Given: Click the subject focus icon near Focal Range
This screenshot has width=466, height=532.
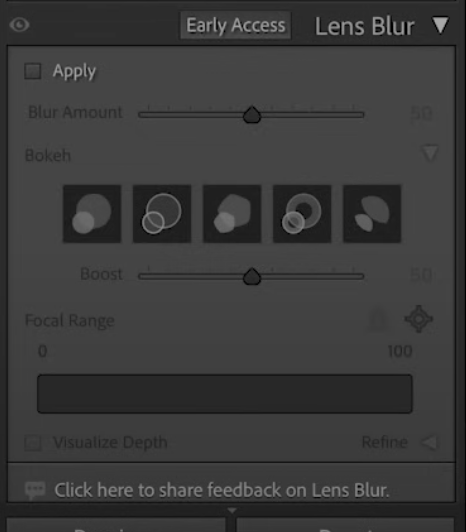Looking at the screenshot, I should click(x=379, y=319).
